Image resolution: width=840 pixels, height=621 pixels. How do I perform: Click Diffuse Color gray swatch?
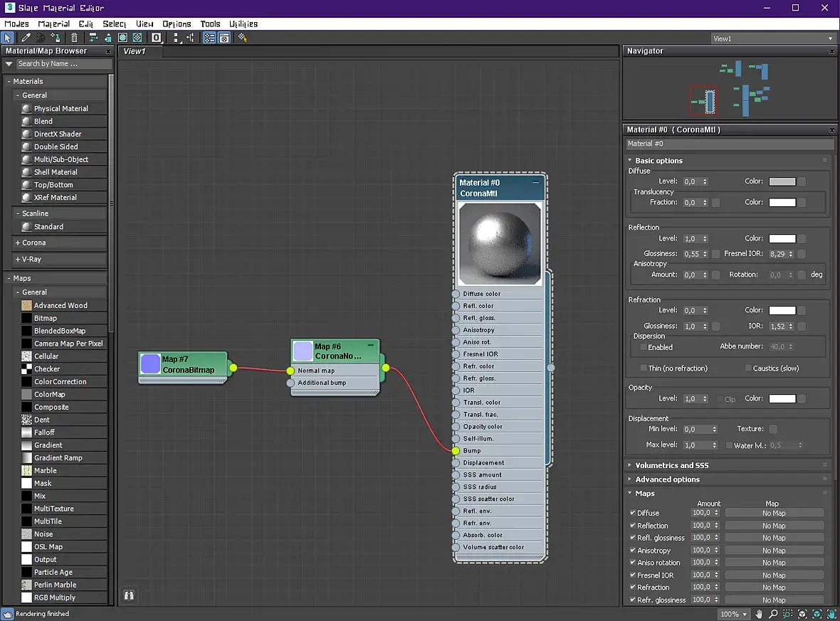(782, 181)
